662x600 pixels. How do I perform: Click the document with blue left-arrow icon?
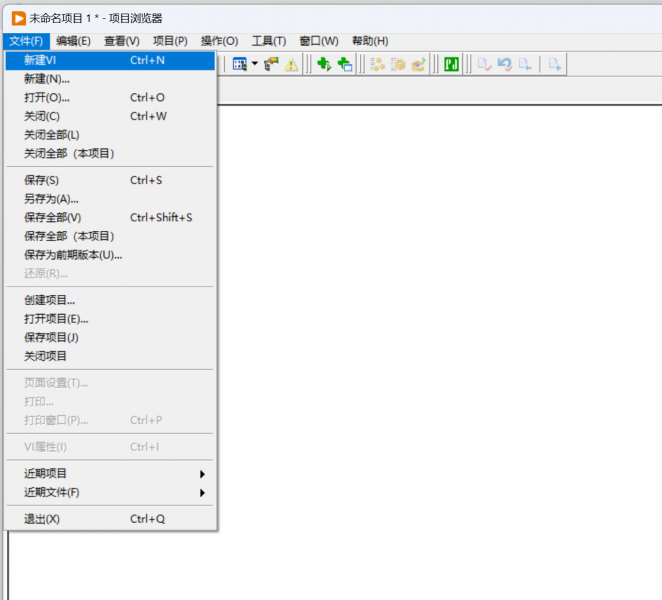(x=525, y=64)
